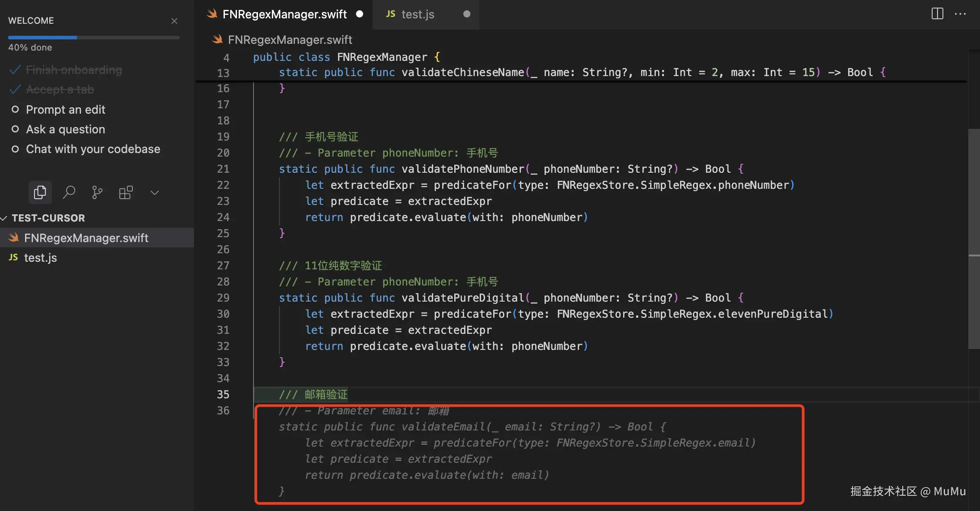
Task: Open test.js in file tree
Action: (x=40, y=258)
